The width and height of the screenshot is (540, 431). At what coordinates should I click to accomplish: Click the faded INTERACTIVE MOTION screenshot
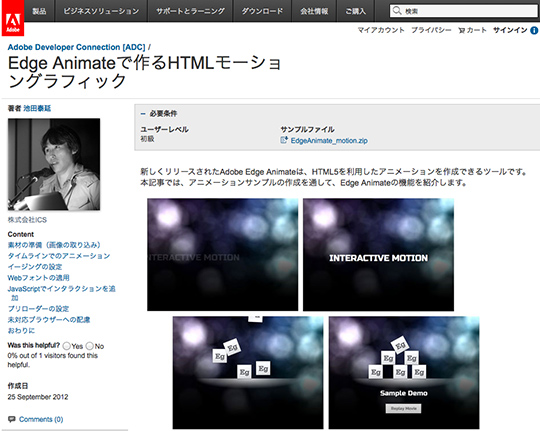pos(222,255)
